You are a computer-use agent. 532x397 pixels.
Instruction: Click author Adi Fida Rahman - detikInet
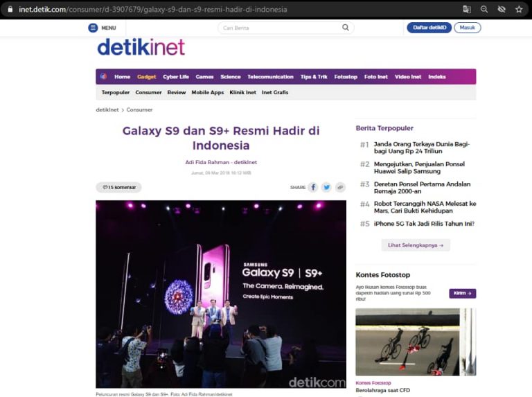click(x=221, y=162)
